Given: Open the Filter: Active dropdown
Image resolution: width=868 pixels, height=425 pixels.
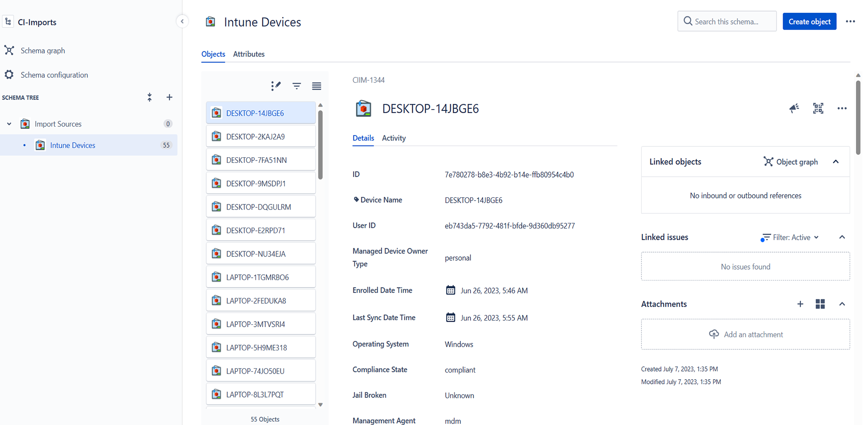Looking at the screenshot, I should tap(790, 237).
